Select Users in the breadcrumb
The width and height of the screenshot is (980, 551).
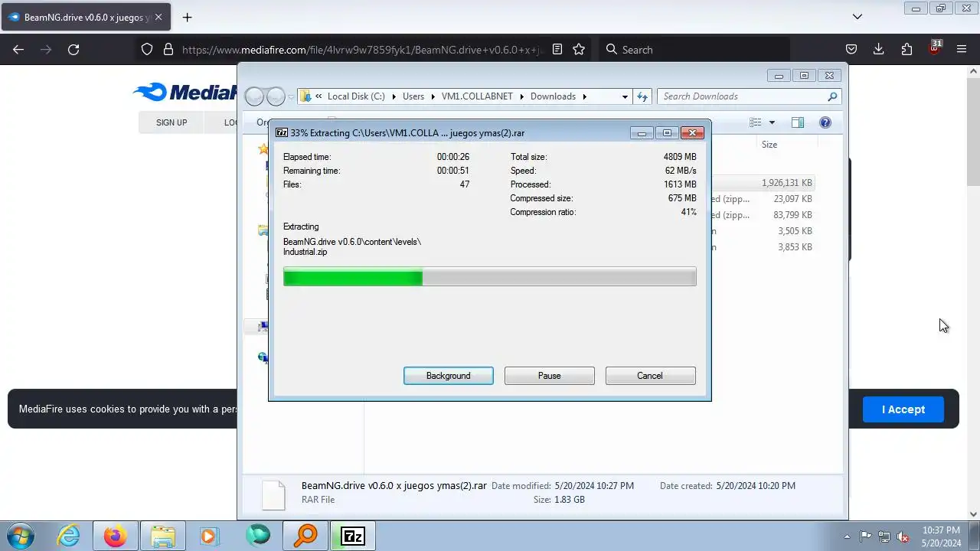[x=413, y=96]
